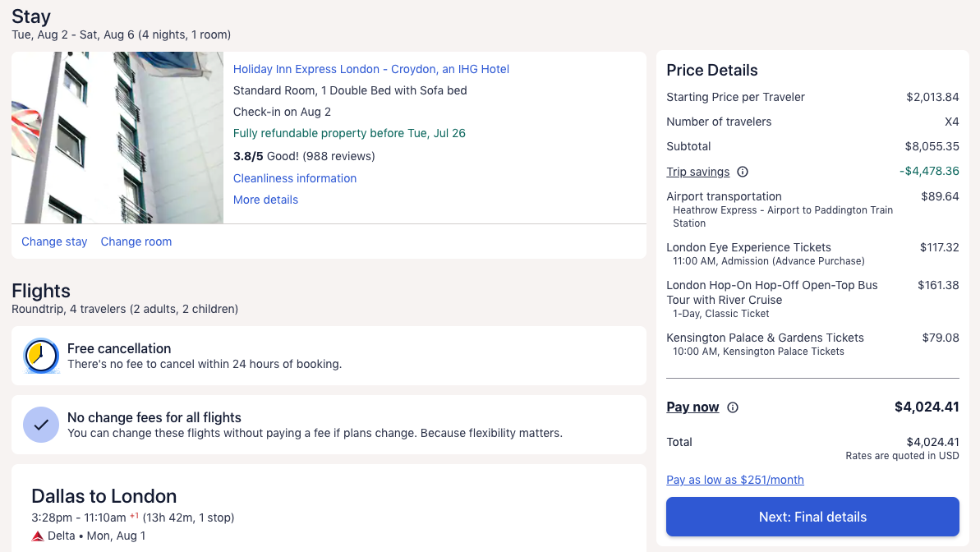980x552 pixels.
Task: Click the trip savings amount -$4,478.36
Action: pyautogui.click(x=929, y=172)
